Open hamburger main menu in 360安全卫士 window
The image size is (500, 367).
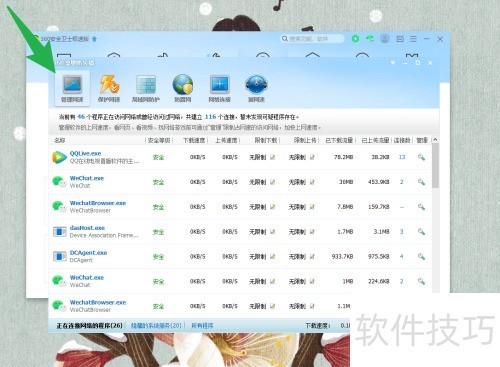414,39
